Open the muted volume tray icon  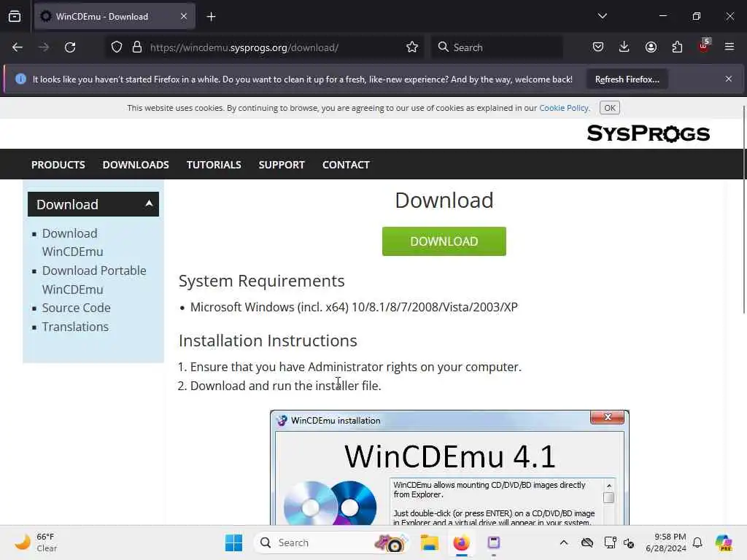coord(629,542)
